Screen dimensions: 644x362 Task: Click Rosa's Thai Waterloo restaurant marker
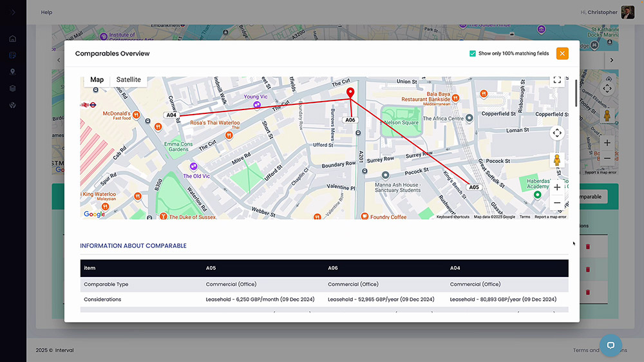tap(229, 135)
